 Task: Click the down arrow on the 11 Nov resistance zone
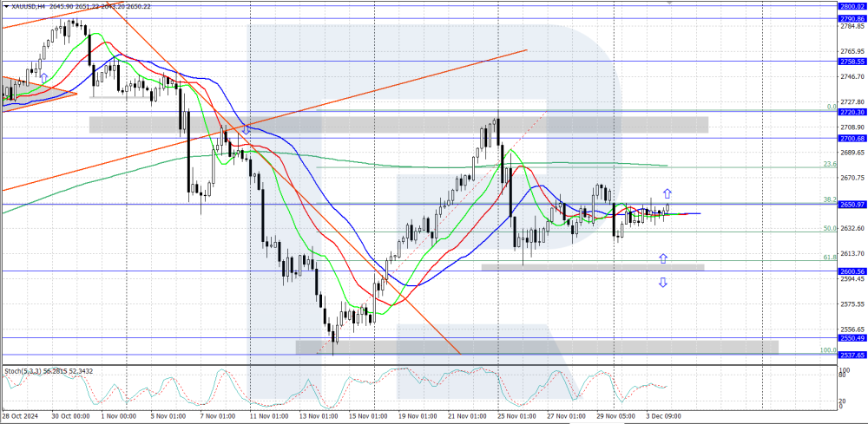(x=247, y=128)
